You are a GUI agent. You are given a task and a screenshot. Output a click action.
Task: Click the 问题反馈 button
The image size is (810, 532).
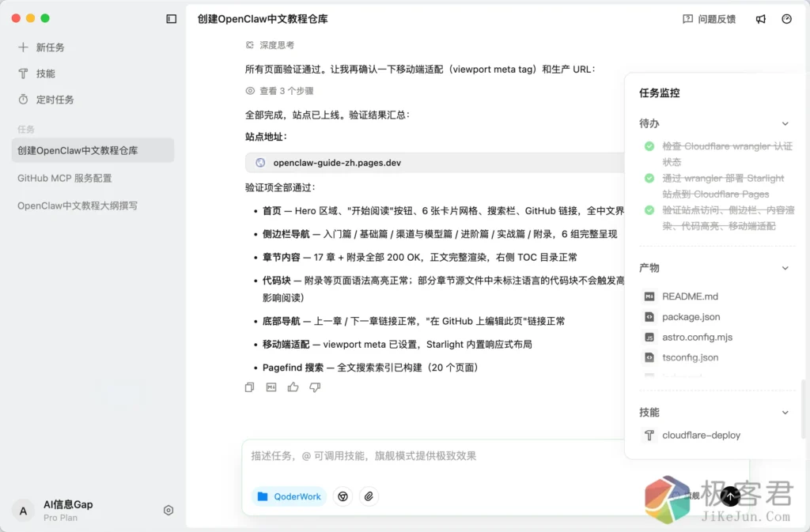click(709, 19)
